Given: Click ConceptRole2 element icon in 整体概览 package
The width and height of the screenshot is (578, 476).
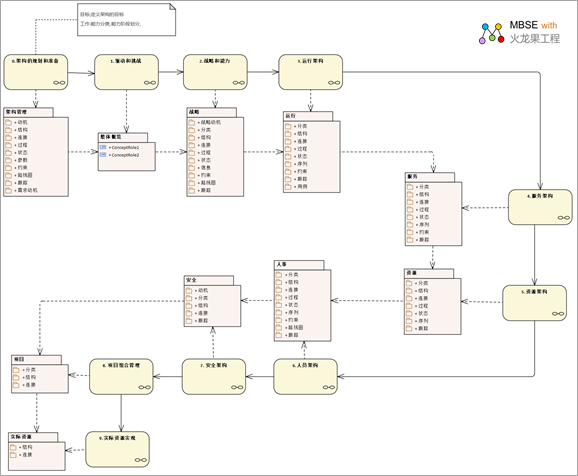Looking at the screenshot, I should [x=103, y=155].
